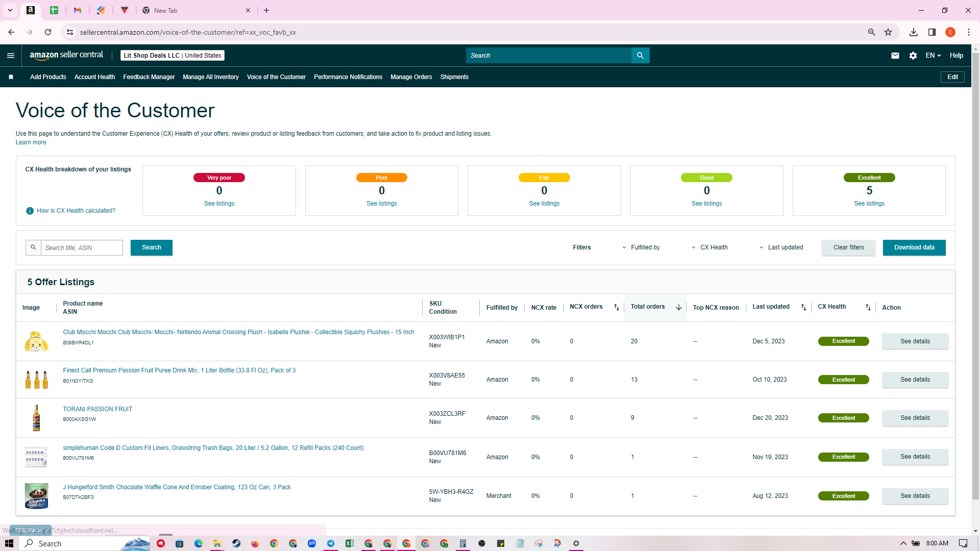Open Shipments navigation item
980x551 pixels.
(x=454, y=77)
